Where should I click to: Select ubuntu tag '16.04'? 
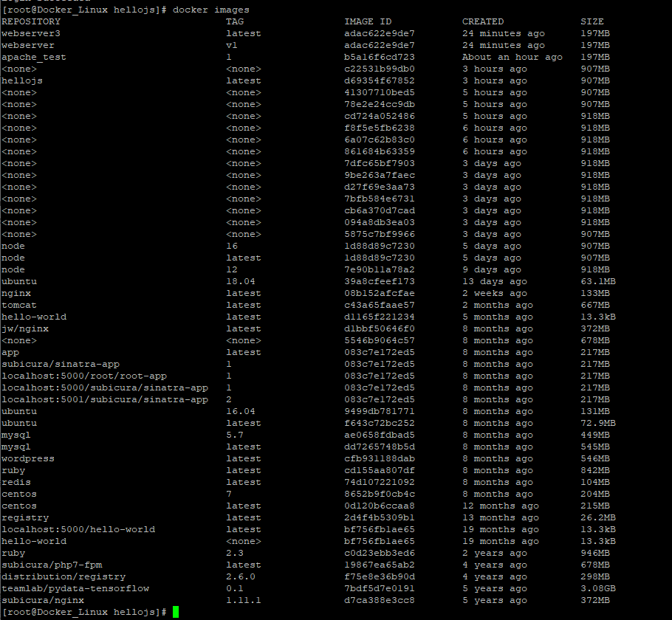click(x=241, y=411)
